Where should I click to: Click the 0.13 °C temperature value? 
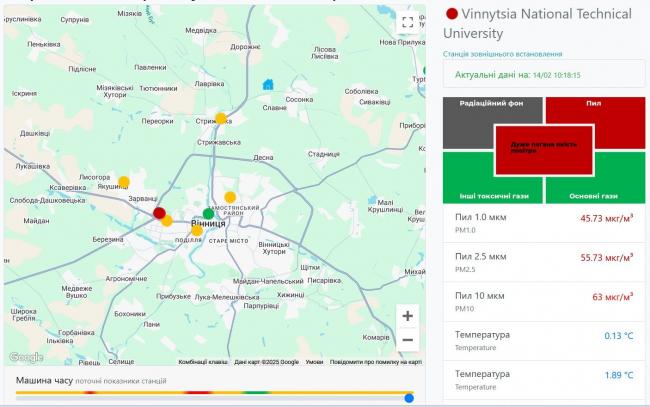pos(618,336)
